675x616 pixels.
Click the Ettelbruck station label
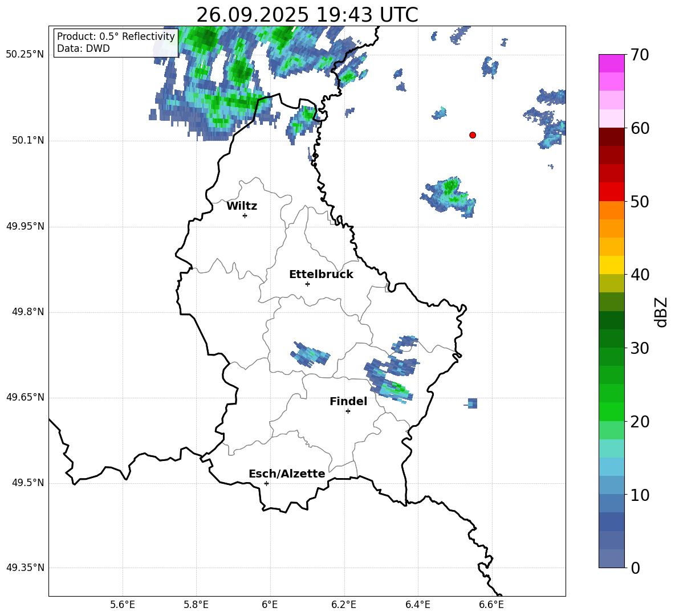coord(321,275)
